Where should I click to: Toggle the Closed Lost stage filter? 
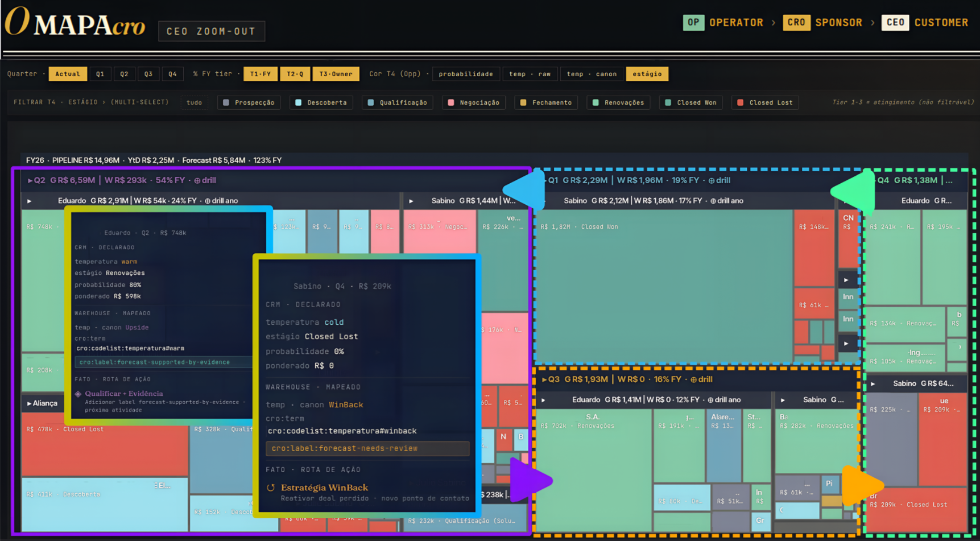(x=765, y=103)
